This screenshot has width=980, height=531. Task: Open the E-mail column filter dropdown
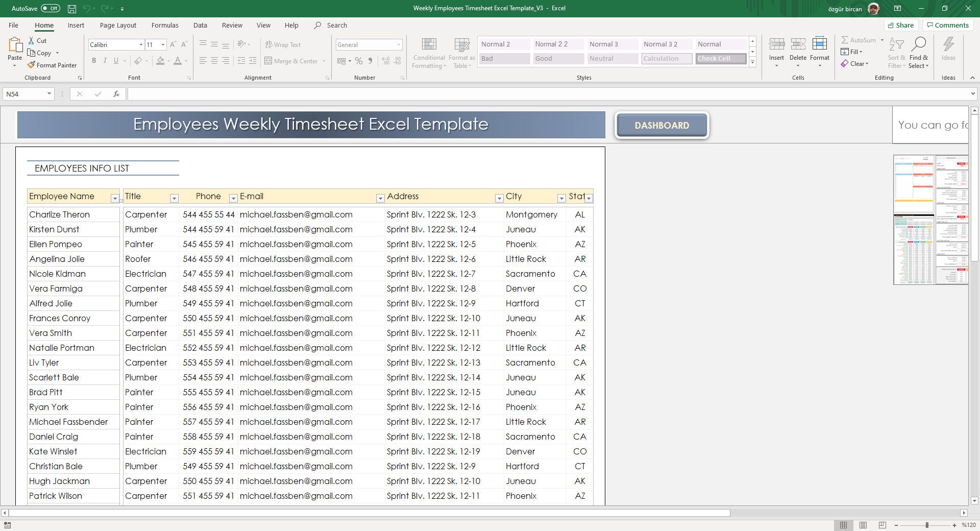(380, 198)
